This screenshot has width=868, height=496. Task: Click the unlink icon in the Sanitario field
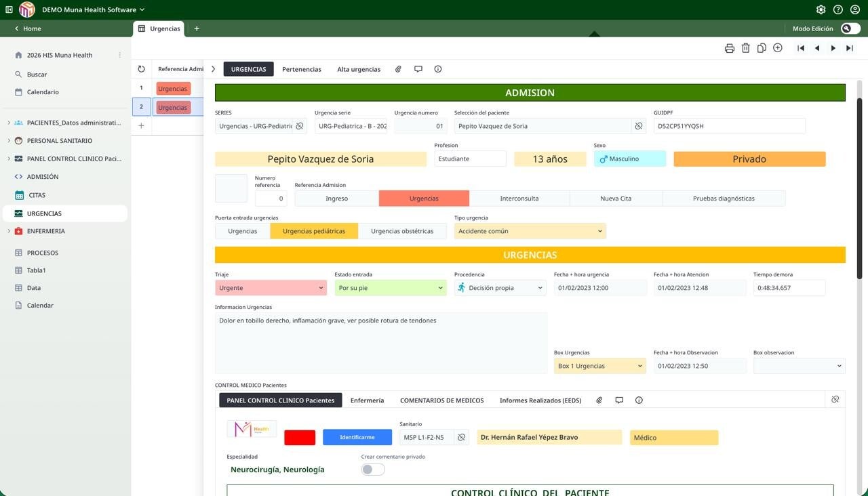click(462, 438)
